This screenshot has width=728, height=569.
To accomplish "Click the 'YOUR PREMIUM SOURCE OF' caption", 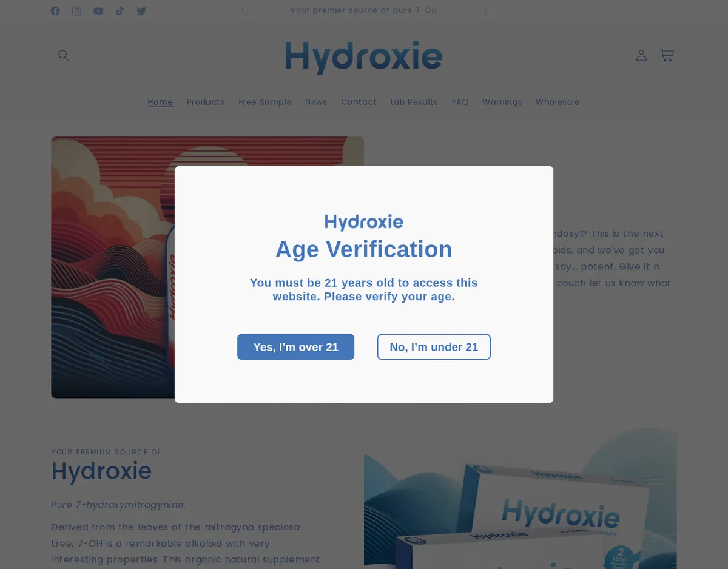I will 106,452.
